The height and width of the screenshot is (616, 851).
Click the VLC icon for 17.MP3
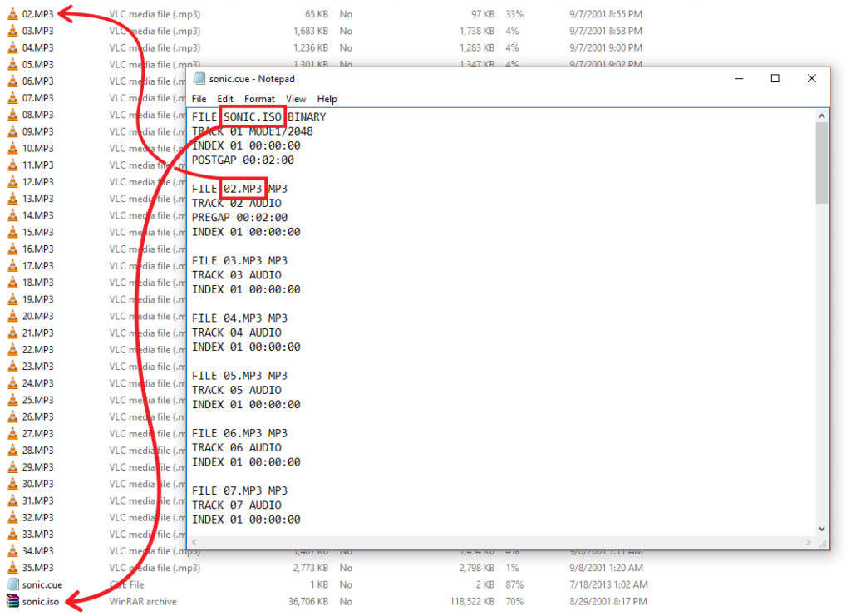(12, 266)
